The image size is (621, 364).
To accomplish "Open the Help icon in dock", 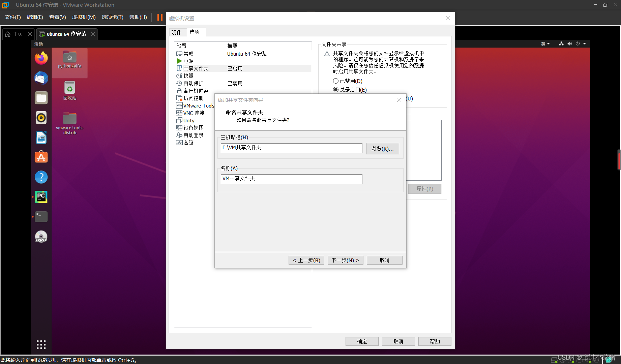I will pyautogui.click(x=41, y=177).
